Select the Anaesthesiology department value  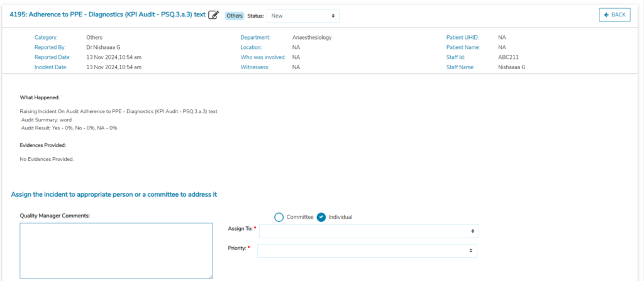click(x=312, y=38)
